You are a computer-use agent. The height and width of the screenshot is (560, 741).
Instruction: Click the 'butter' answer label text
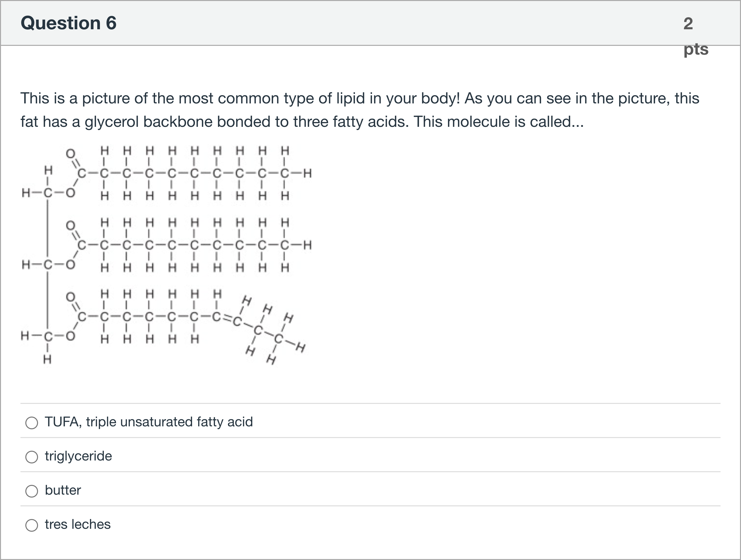pos(63,490)
